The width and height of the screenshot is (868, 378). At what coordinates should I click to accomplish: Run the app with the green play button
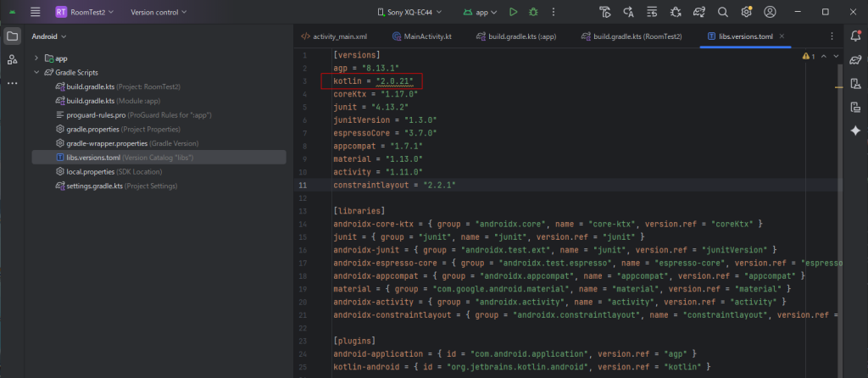pyautogui.click(x=513, y=13)
